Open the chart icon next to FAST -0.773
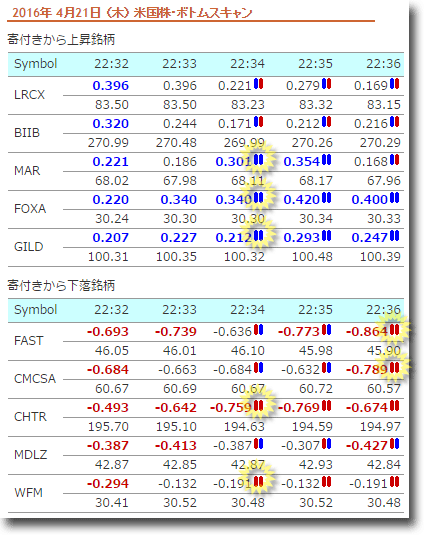 [326, 330]
